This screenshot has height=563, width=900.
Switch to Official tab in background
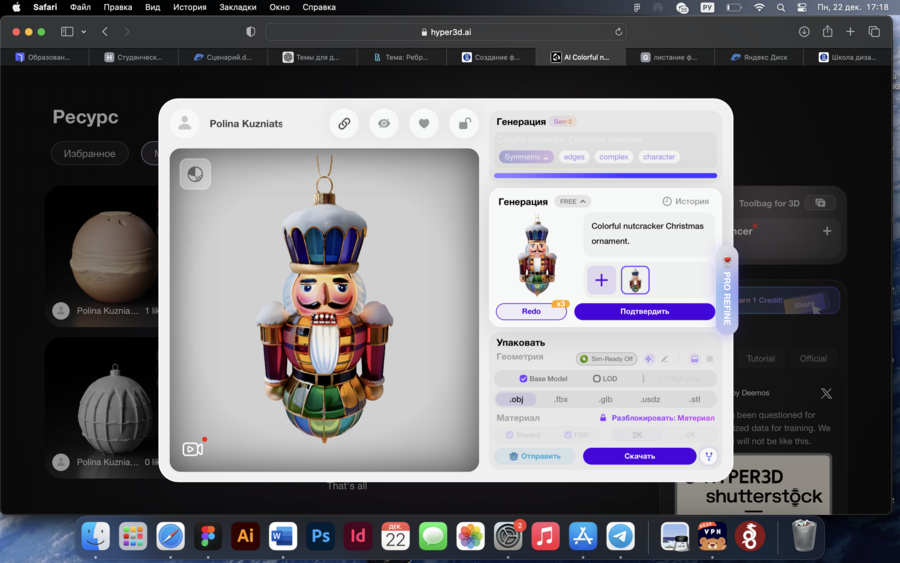(x=813, y=359)
